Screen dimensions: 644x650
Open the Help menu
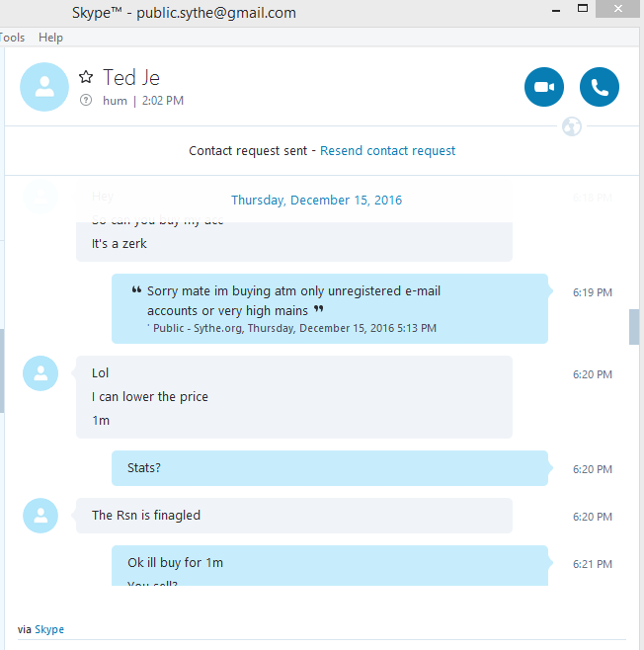tap(50, 38)
